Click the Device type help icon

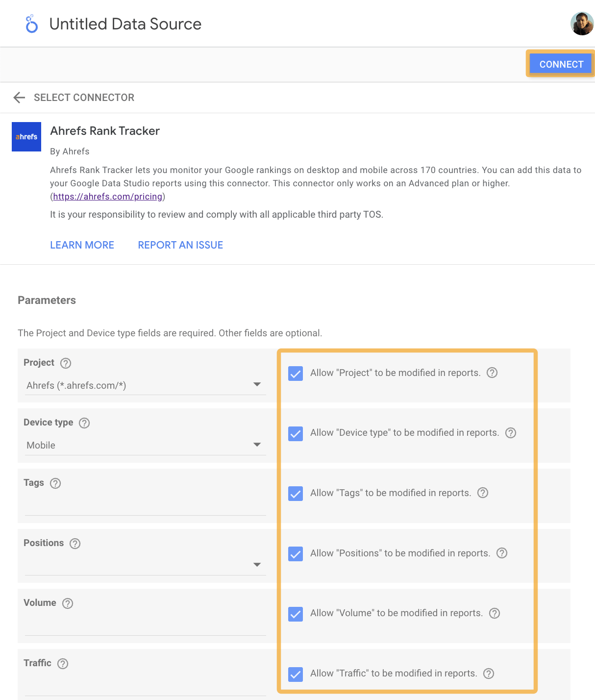84,423
